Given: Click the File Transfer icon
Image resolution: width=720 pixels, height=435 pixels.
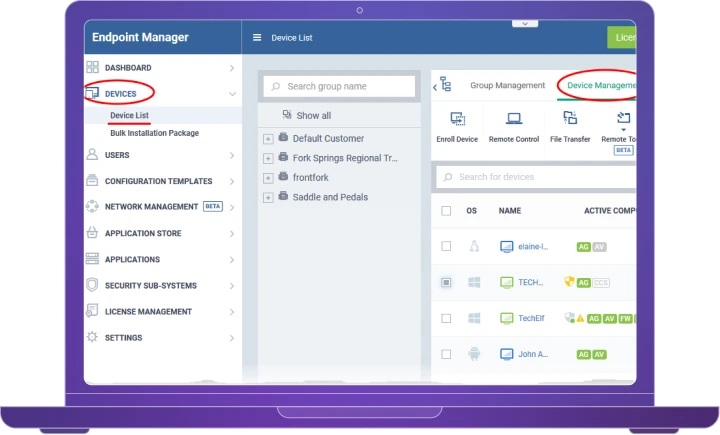Looking at the screenshot, I should [570, 119].
